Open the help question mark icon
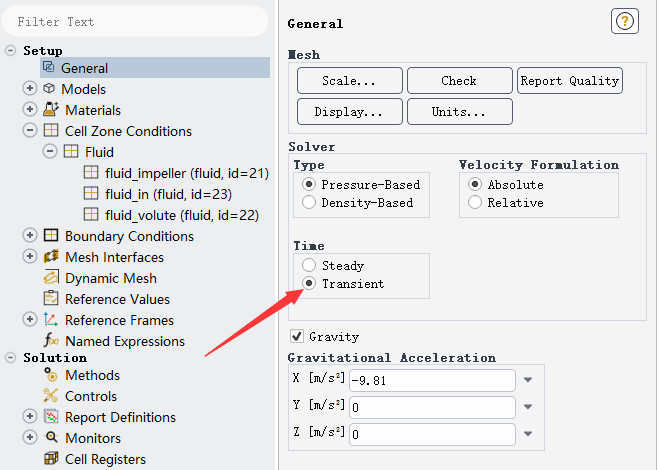Image resolution: width=658 pixels, height=470 pixels. [624, 22]
